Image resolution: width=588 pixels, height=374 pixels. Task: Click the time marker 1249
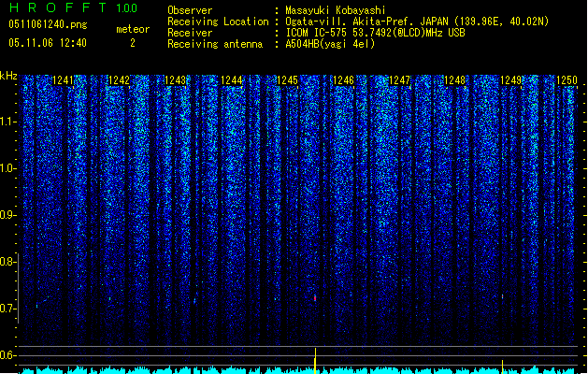[511, 80]
